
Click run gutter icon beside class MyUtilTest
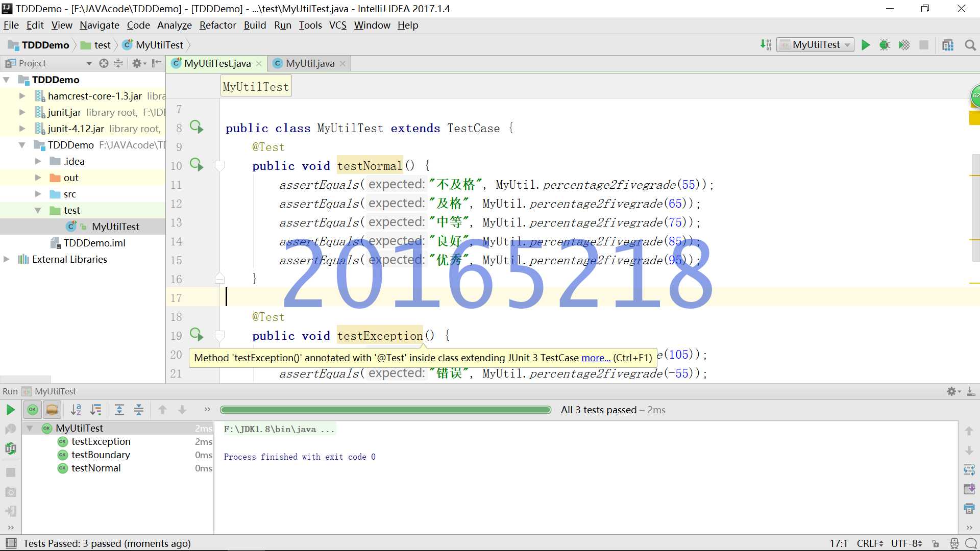pos(197,127)
